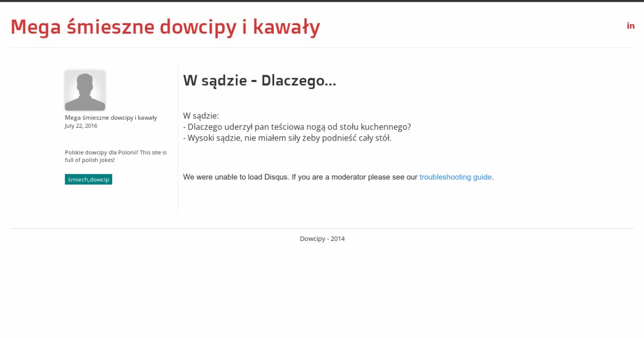Open the LinkedIn icon in the header
The width and height of the screenshot is (644, 338).
tap(631, 26)
